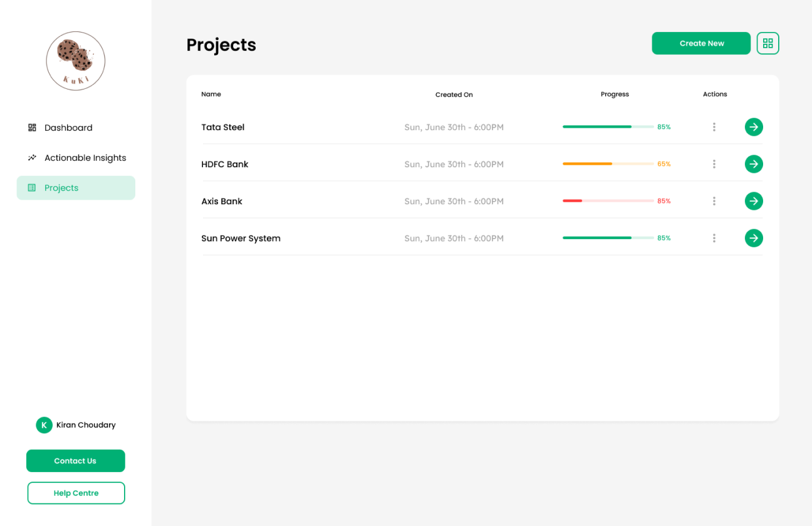Open the Help Centre

[76, 493]
